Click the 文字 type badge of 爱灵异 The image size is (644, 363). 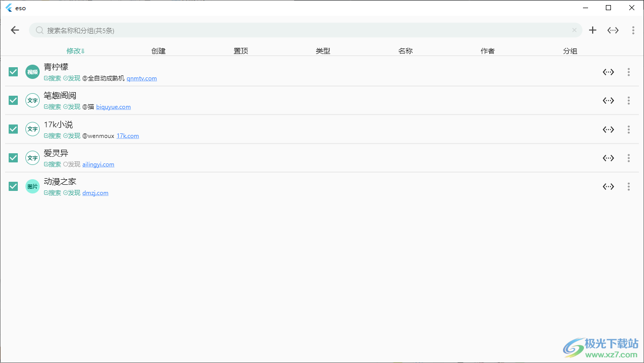33,158
